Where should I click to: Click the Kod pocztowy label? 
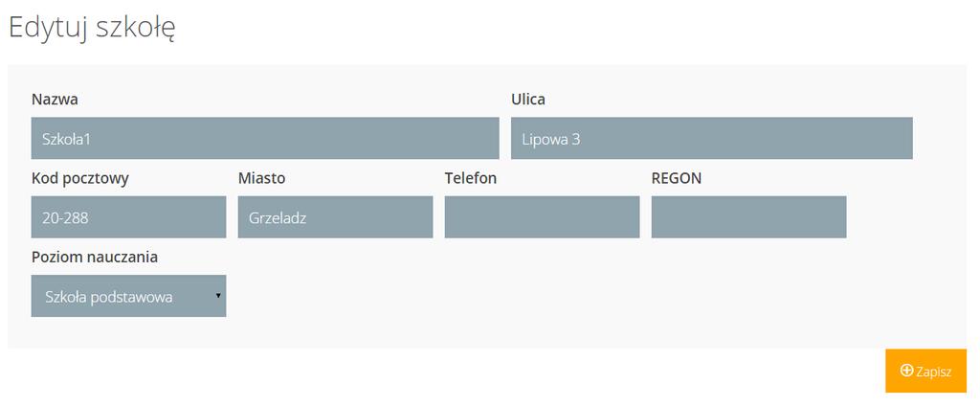pyautogui.click(x=80, y=179)
